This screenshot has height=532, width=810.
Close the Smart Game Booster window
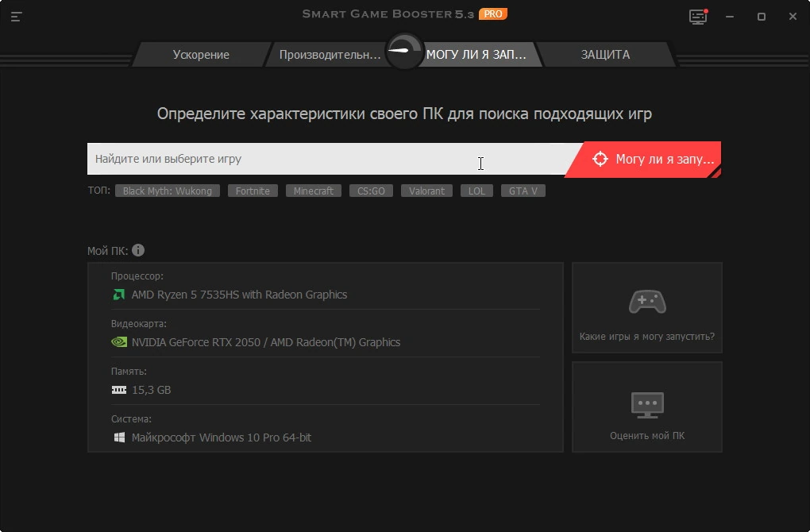tap(793, 17)
